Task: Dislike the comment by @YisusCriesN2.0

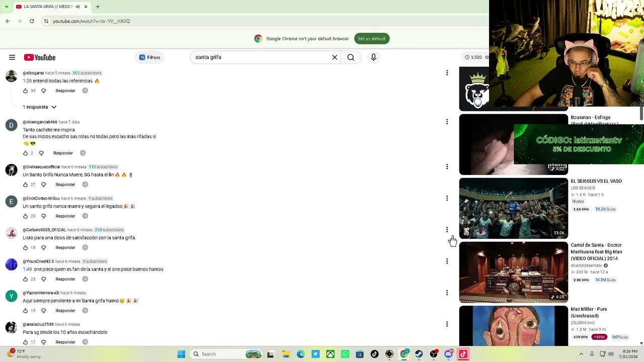Action: [43, 280]
